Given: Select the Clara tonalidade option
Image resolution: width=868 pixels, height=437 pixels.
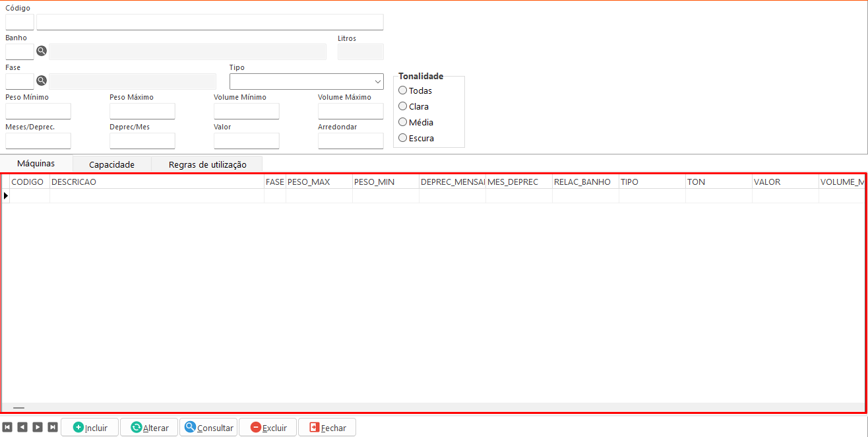Looking at the screenshot, I should pos(403,106).
